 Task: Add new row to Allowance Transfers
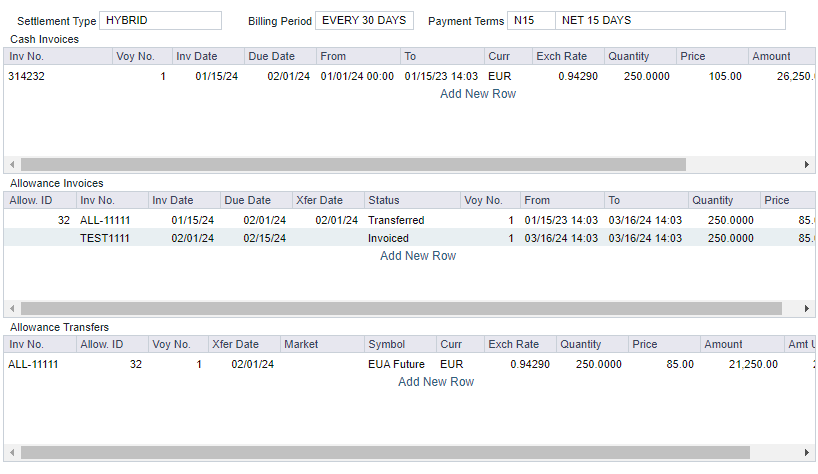coord(436,382)
